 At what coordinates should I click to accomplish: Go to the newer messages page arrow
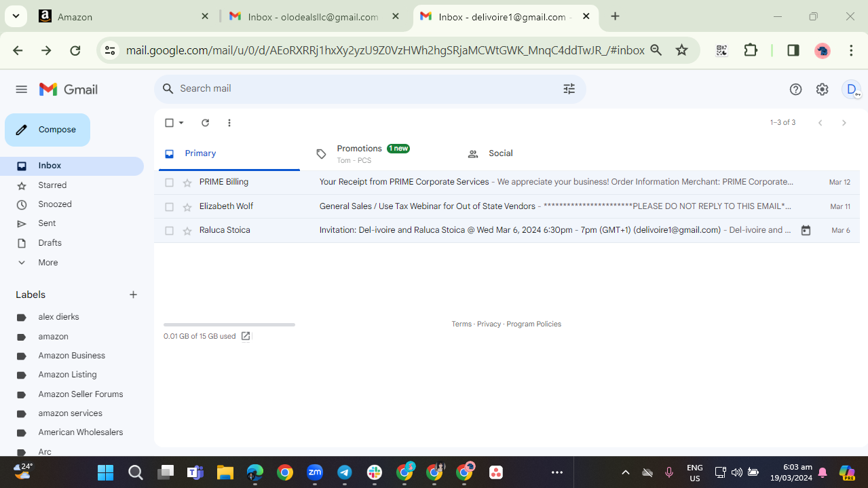(820, 123)
